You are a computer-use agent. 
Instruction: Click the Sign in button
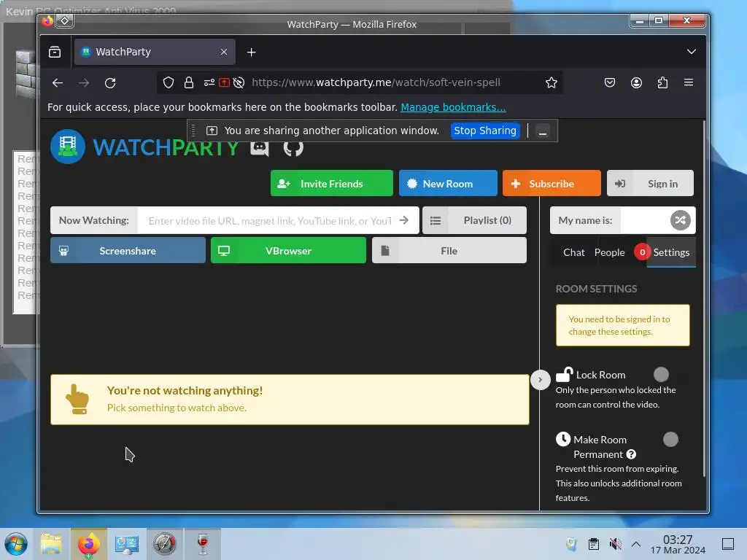[x=650, y=183]
